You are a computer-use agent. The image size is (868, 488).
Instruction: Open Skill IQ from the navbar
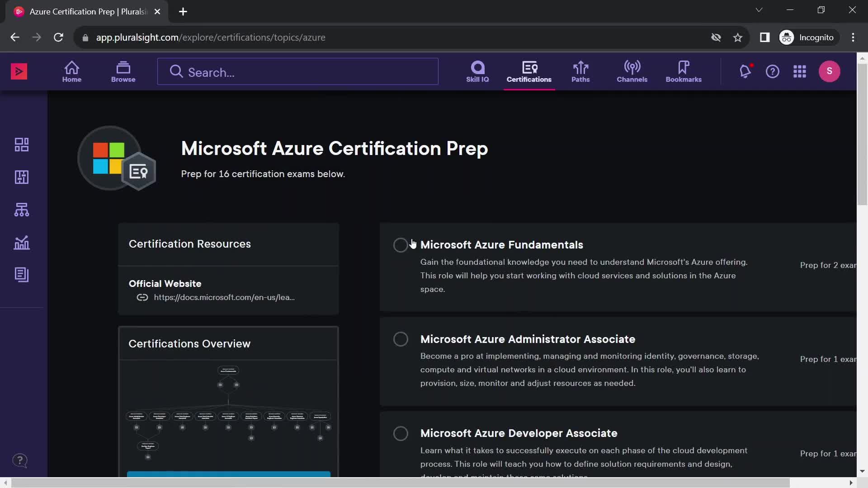pos(477,72)
